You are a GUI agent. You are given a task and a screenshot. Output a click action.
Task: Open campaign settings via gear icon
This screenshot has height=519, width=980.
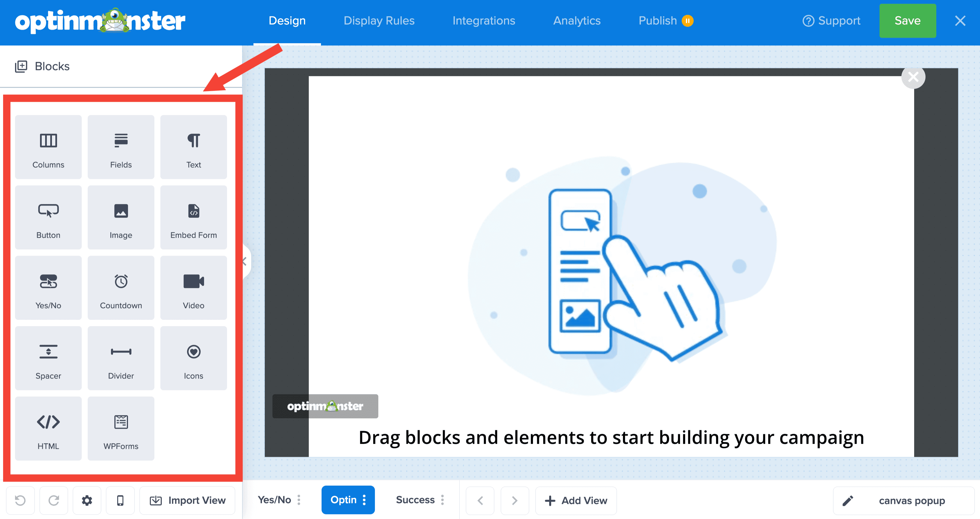click(87, 500)
